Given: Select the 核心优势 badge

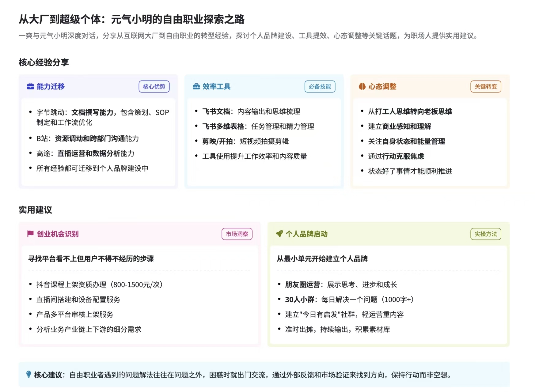Looking at the screenshot, I should tap(154, 86).
